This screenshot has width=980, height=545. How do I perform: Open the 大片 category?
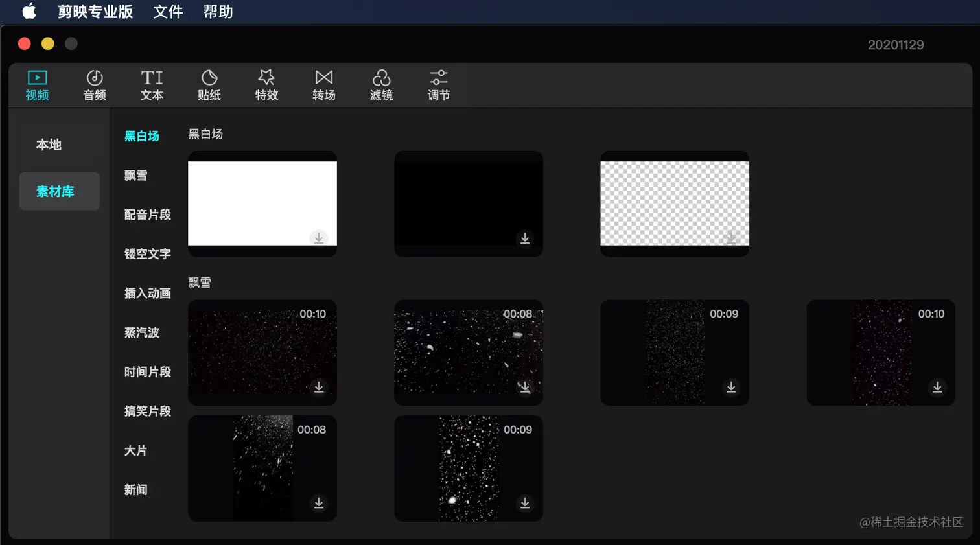pos(135,450)
